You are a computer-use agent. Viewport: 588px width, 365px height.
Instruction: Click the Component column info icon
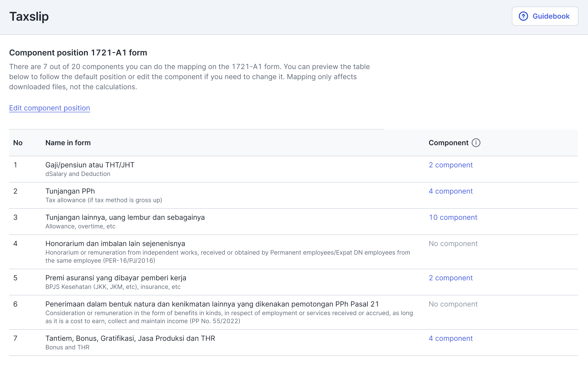(x=476, y=143)
